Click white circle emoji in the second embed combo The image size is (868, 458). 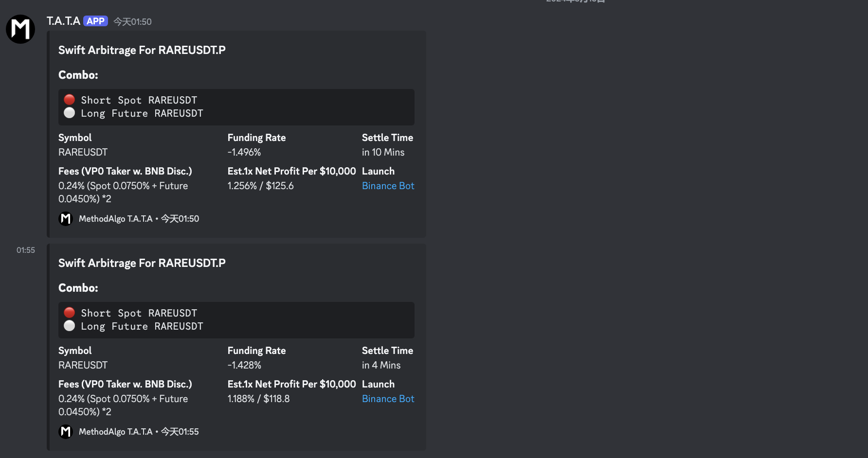pos(70,326)
